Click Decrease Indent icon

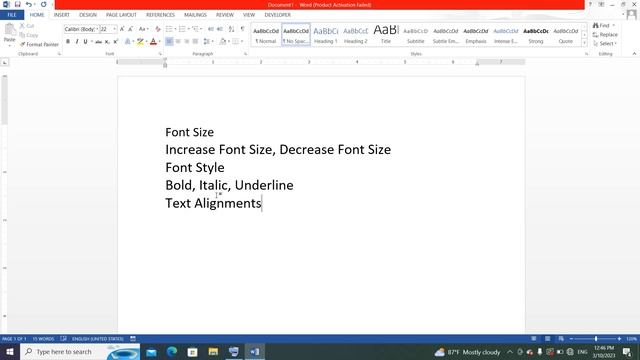(211, 29)
